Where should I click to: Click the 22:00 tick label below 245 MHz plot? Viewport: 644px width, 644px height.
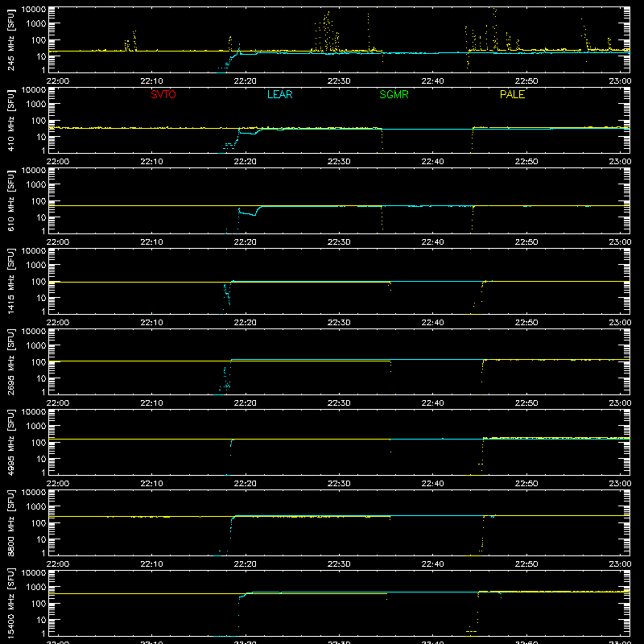click(x=57, y=81)
